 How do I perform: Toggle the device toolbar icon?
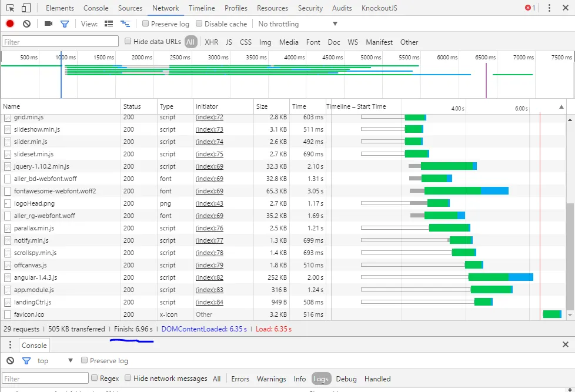point(26,8)
